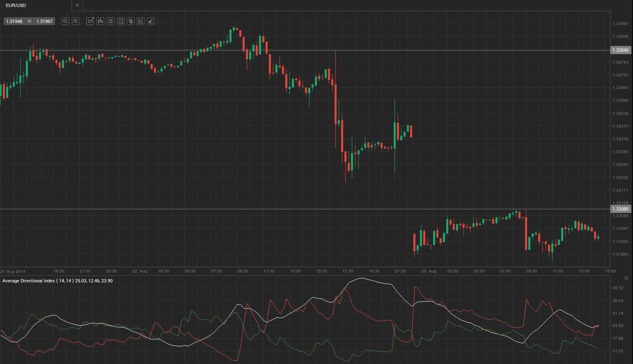Image resolution: width=633 pixels, height=364 pixels.
Task: Open the indicators chart icon
Action: tap(121, 21)
